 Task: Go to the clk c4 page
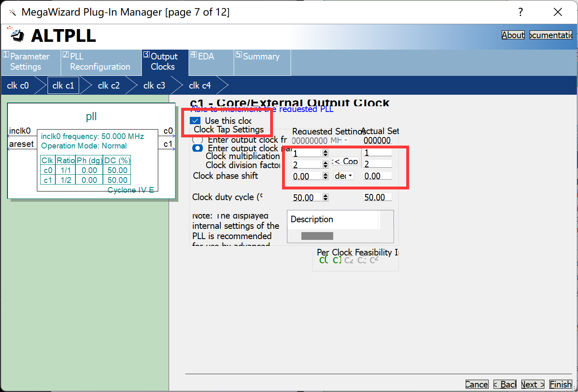(x=200, y=85)
